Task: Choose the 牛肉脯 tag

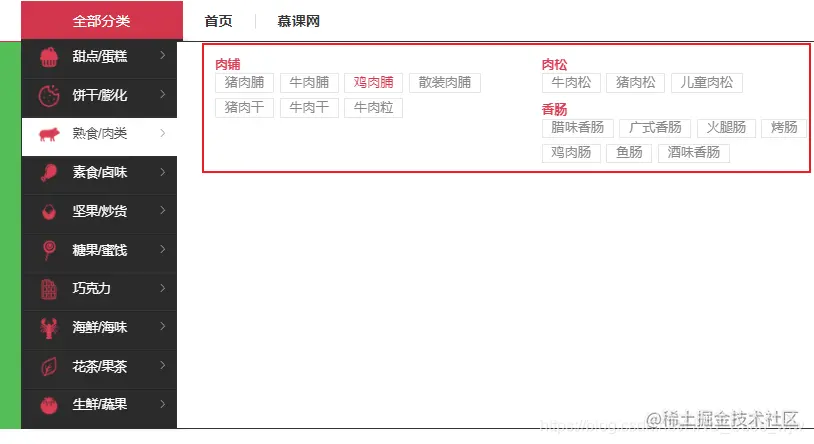Action: (309, 83)
